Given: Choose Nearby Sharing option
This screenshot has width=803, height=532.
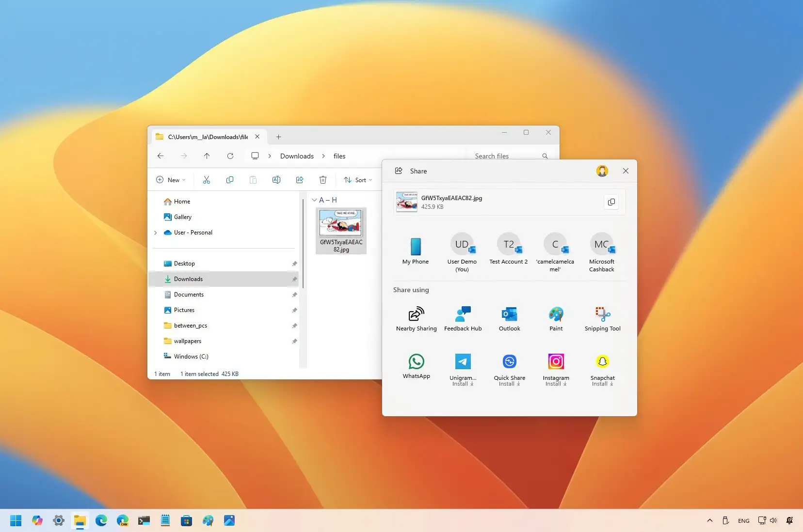Looking at the screenshot, I should click(416, 319).
